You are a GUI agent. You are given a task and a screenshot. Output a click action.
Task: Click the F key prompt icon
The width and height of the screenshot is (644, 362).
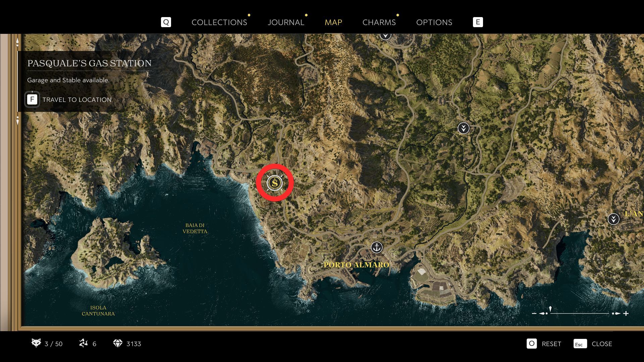[x=32, y=100]
